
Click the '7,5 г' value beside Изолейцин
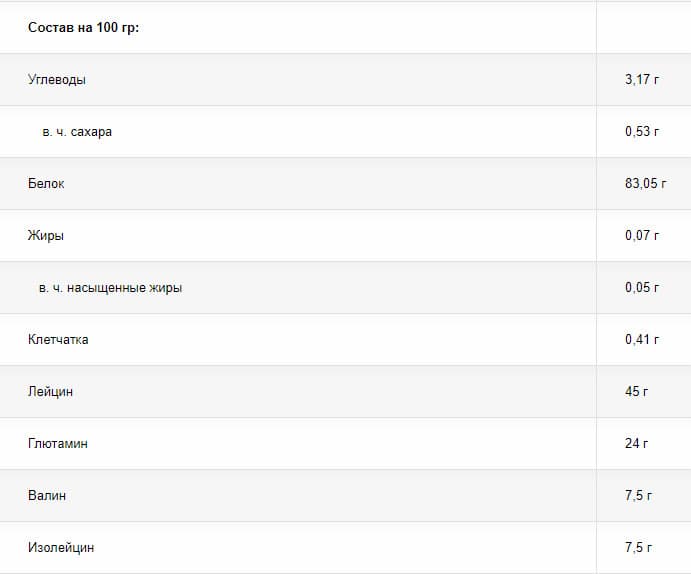point(639,548)
